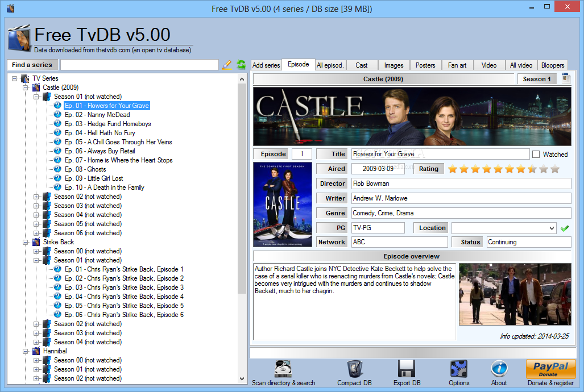Click the globe icon for Ep. 04 Hell Hath No Fury
The width and height of the screenshot is (584, 392).
tap(57, 133)
